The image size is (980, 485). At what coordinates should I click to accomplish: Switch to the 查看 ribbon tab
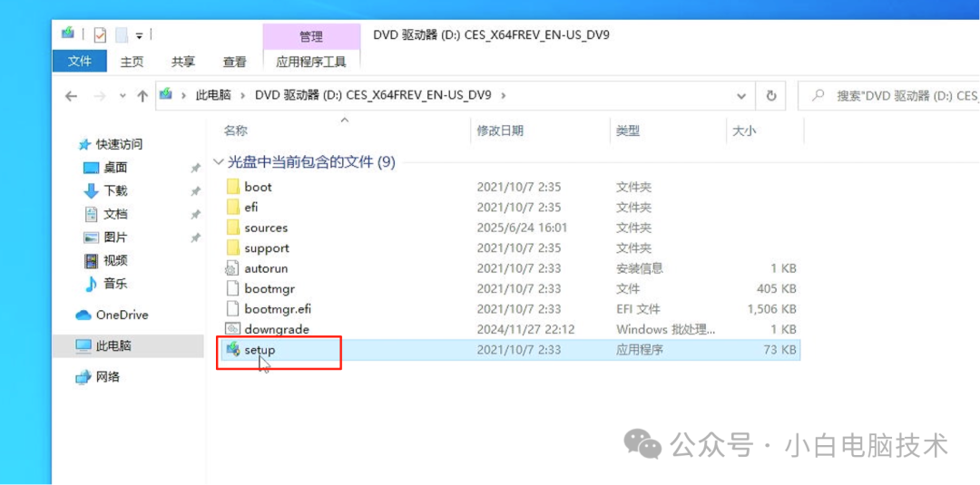(234, 61)
